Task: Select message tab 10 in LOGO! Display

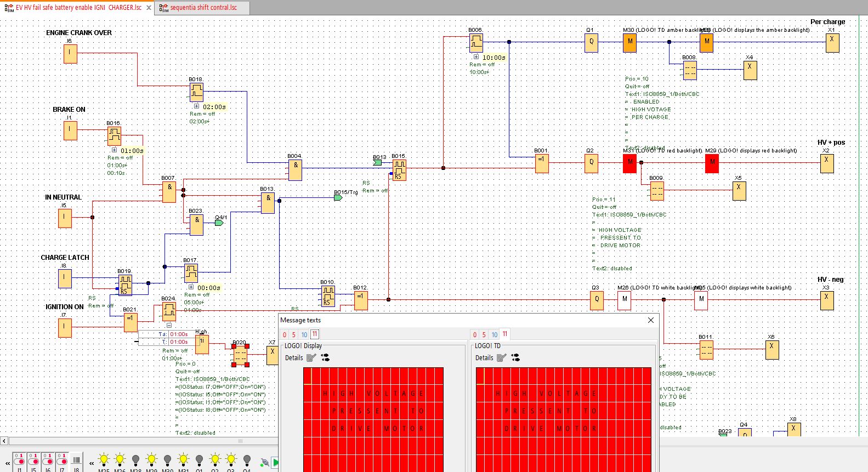Action: pos(304,334)
